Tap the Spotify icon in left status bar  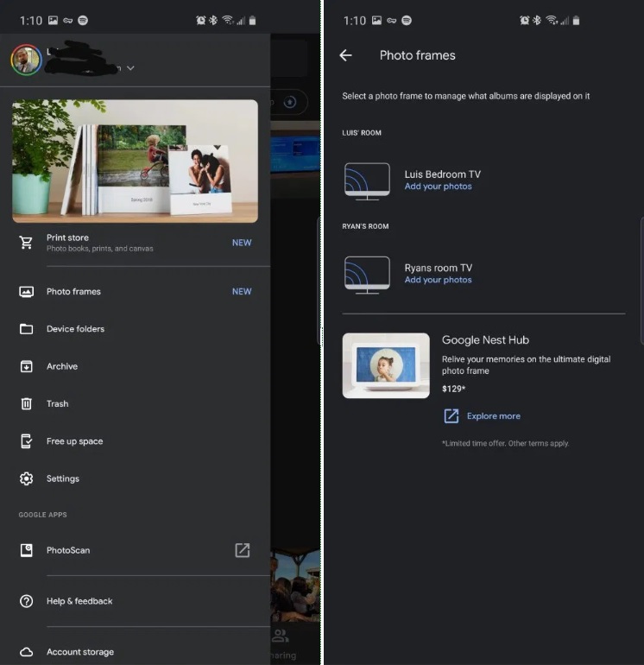[x=83, y=21]
